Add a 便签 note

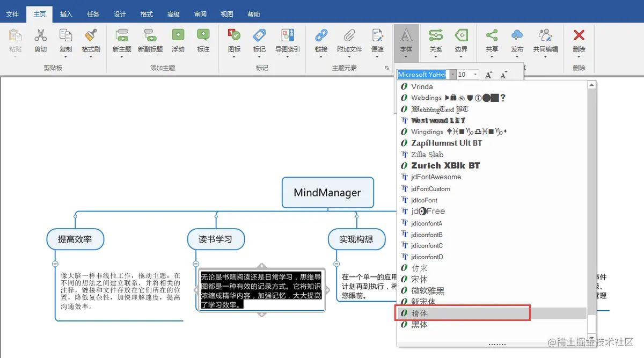(377, 35)
